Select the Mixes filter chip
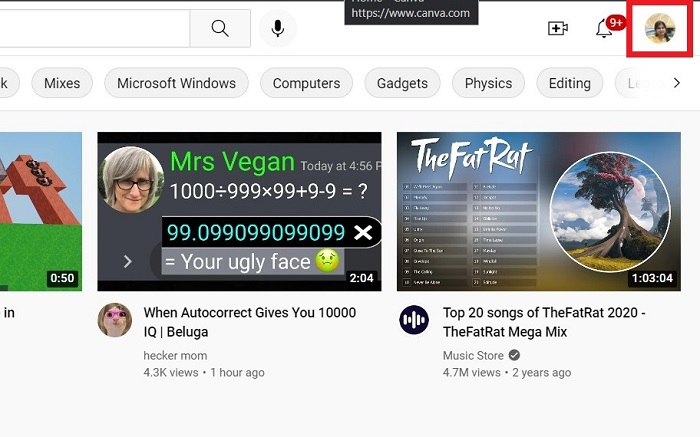The width and height of the screenshot is (700, 437). [62, 83]
